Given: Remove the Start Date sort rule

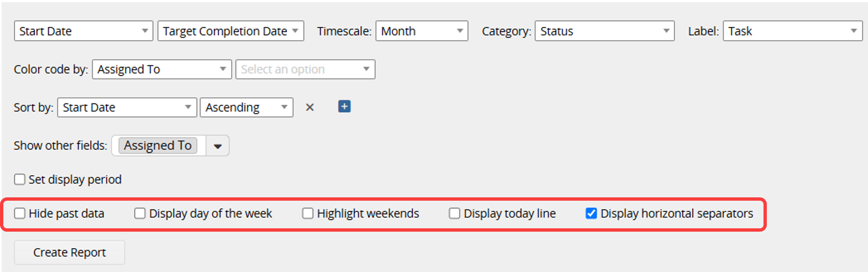Looking at the screenshot, I should (x=310, y=107).
